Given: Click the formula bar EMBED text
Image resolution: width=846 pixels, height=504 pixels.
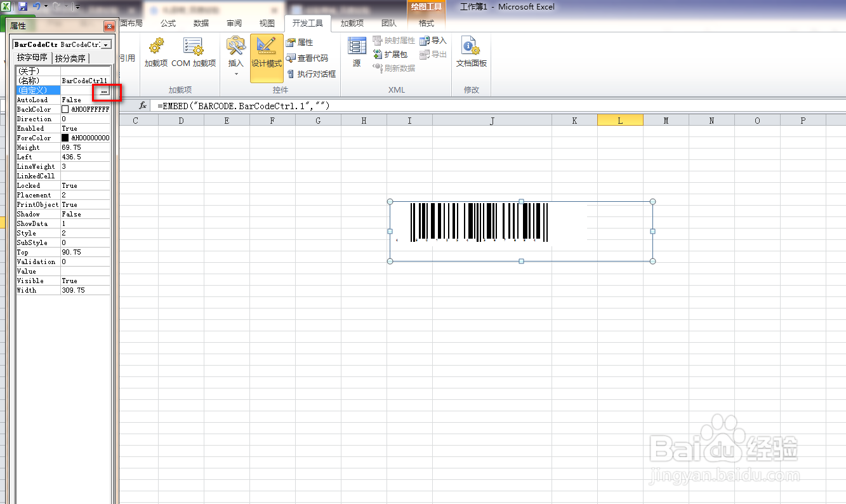Looking at the screenshot, I should tap(244, 105).
